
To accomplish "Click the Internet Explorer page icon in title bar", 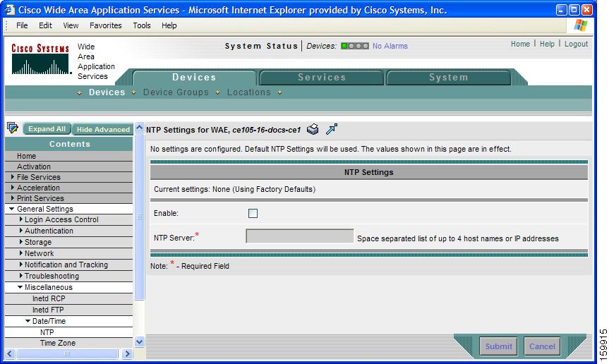I will coord(10,10).
